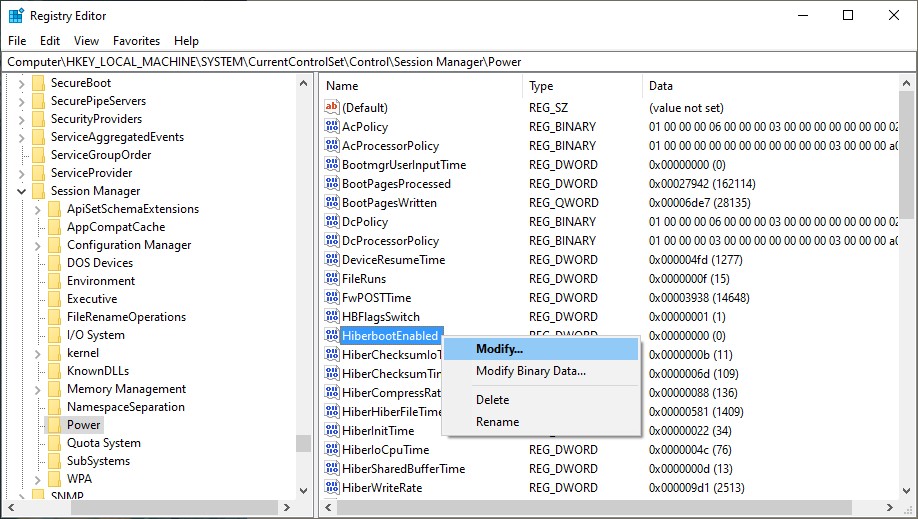Viewport: 918px width, 519px height.
Task: Collapse the Session Manager tree node
Action: tap(22, 191)
